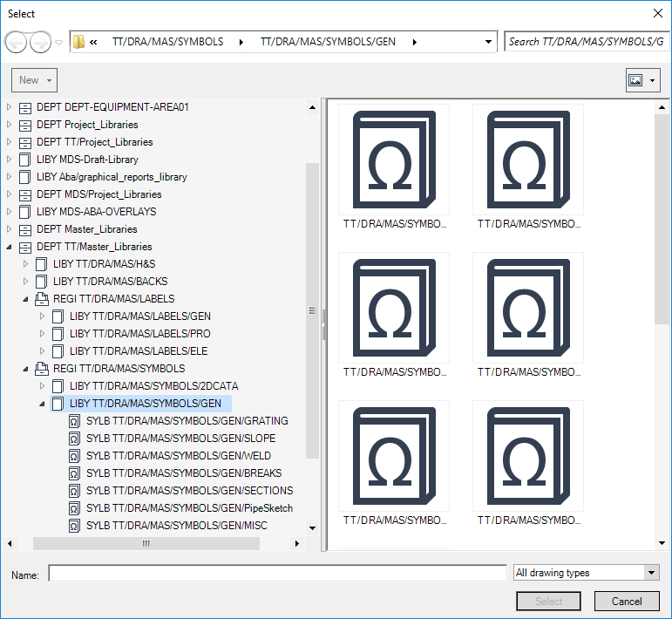The image size is (672, 619).
Task: Select SYLB TT/DRA/MAS/SYMBOLS/GEN/SLOPE in tree
Action: (180, 439)
